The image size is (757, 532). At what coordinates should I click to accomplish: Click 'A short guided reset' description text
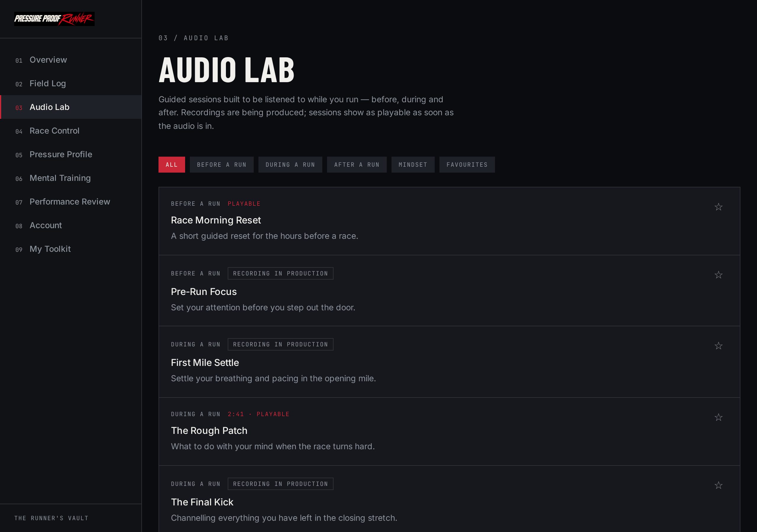pyautogui.click(x=264, y=236)
